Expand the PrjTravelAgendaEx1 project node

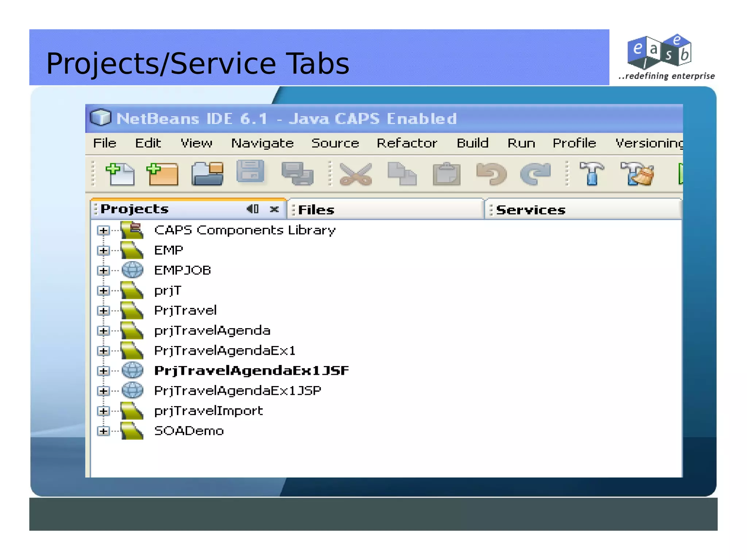point(104,351)
